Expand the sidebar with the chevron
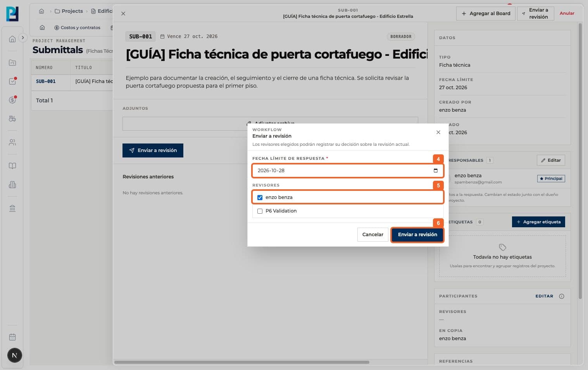The height and width of the screenshot is (370, 588). (23, 38)
